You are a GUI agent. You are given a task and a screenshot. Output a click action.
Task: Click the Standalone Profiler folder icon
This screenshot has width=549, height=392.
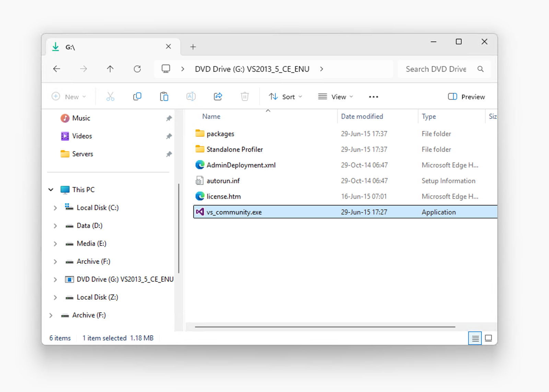200,149
